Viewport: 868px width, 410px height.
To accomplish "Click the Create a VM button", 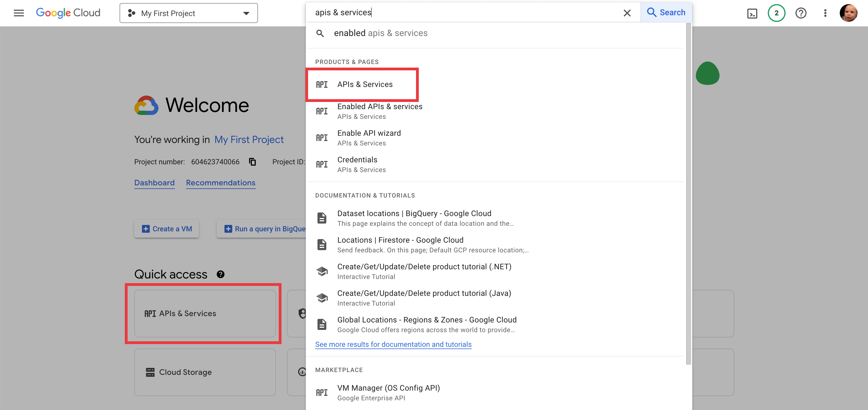I will coord(167,229).
